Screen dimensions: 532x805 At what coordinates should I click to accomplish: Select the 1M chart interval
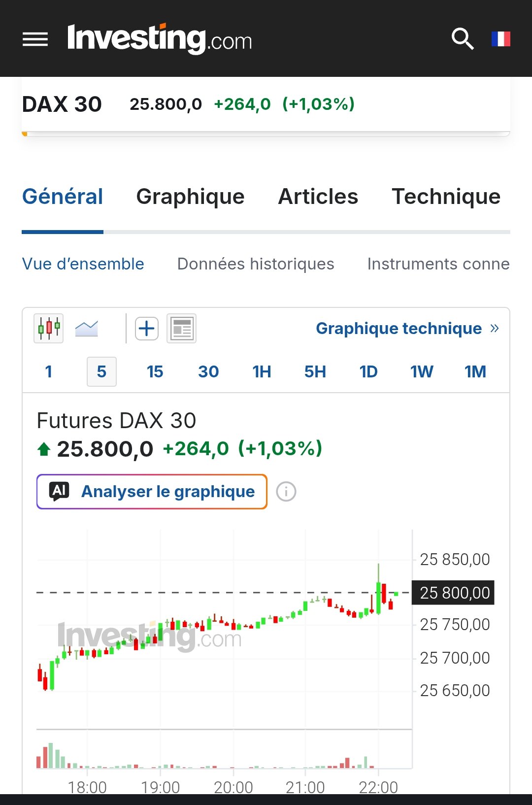coord(475,371)
